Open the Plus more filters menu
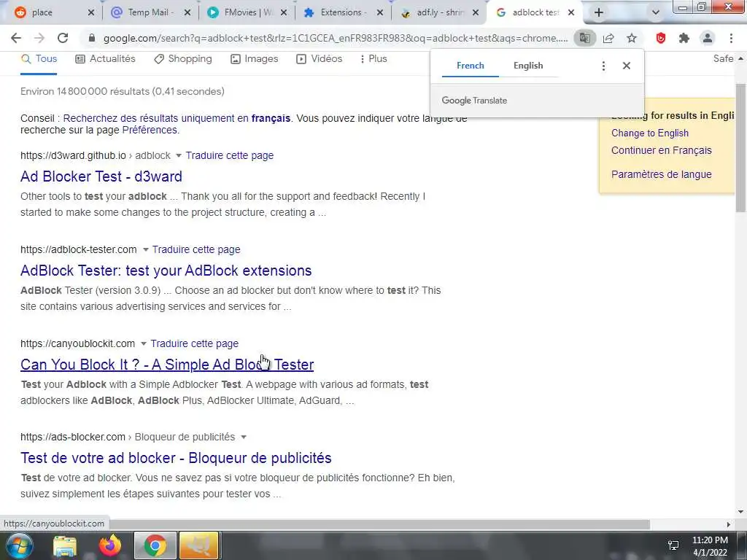This screenshot has height=560, width=747. [x=373, y=59]
